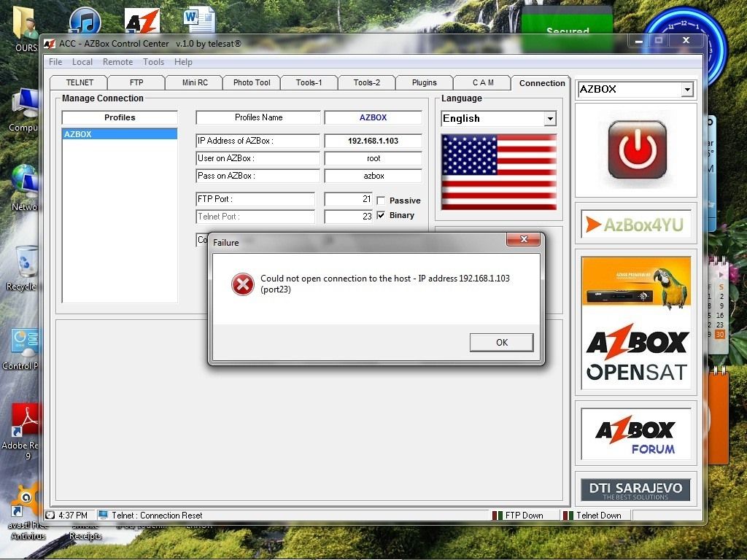Open the Help menu

183,62
